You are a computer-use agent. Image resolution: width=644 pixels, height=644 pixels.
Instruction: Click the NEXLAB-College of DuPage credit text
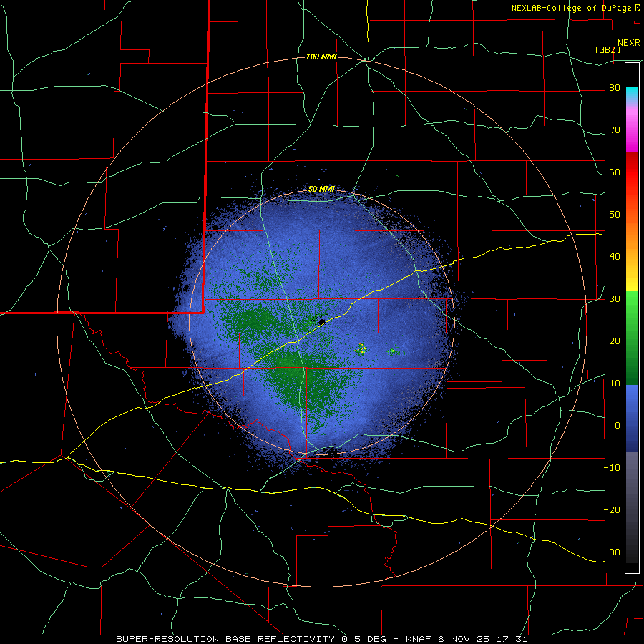572,8
